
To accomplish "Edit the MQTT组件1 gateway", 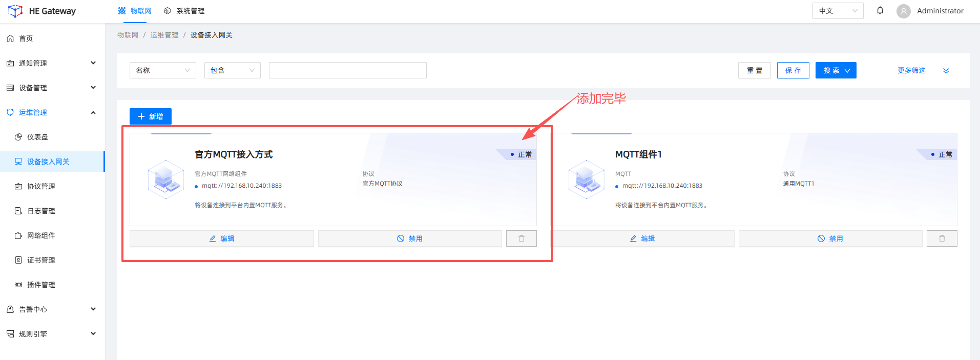I will [643, 238].
